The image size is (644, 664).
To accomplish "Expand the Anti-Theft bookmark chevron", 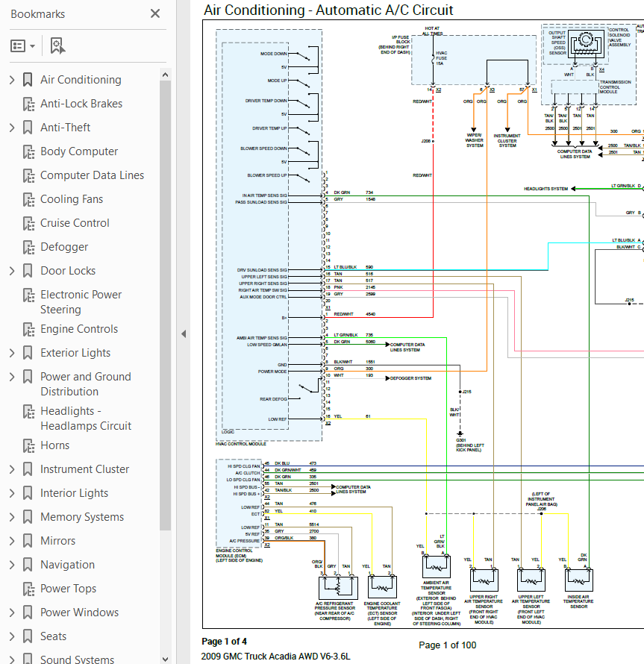I will click(12, 128).
